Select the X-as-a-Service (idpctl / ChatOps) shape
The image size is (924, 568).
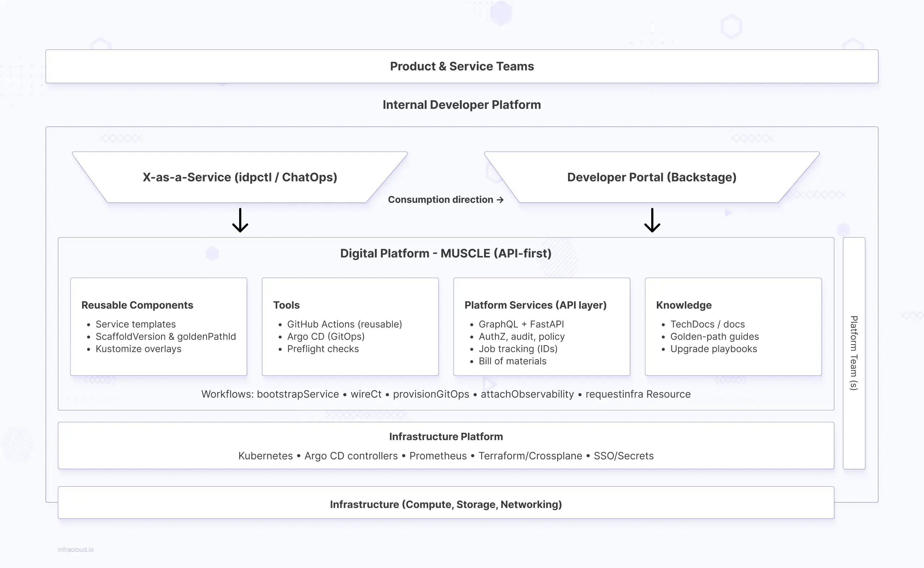pos(240,177)
